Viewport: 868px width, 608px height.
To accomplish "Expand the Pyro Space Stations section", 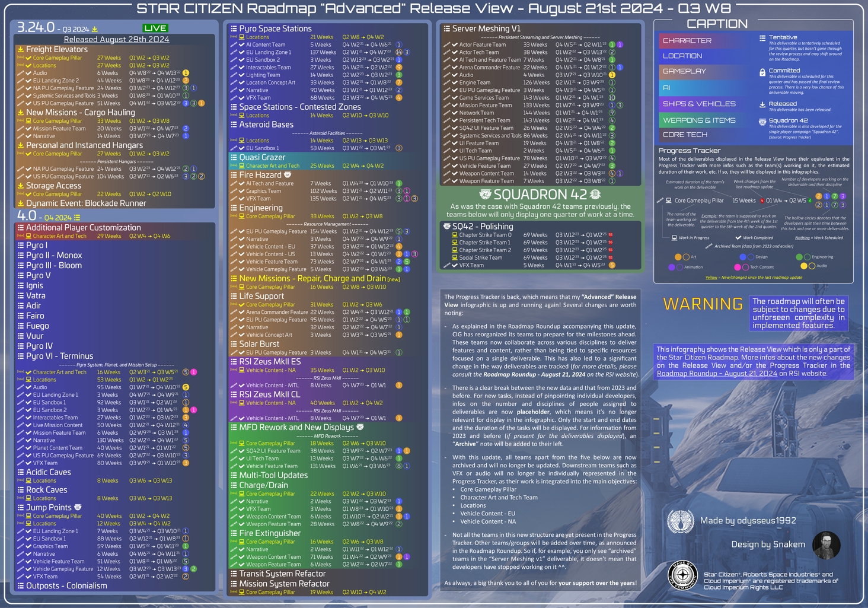I will (x=273, y=28).
